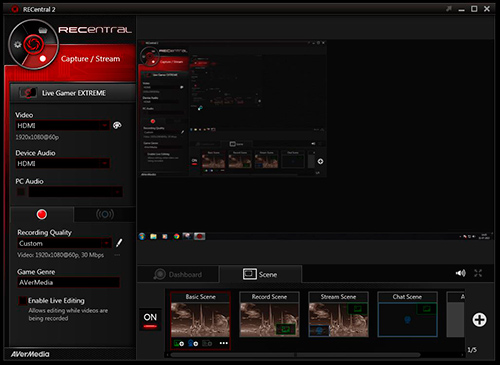The image size is (500, 365).
Task: Add image source to Basic Scene
Action: click(x=179, y=343)
